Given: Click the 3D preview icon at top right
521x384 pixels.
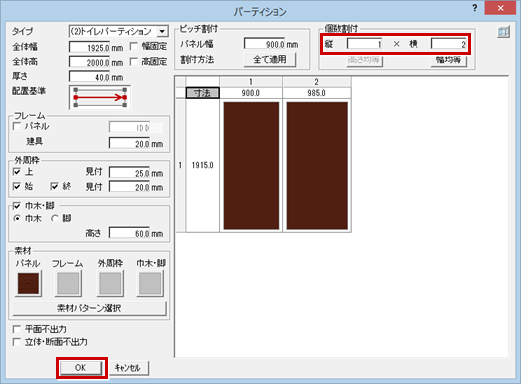Looking at the screenshot, I should [503, 32].
